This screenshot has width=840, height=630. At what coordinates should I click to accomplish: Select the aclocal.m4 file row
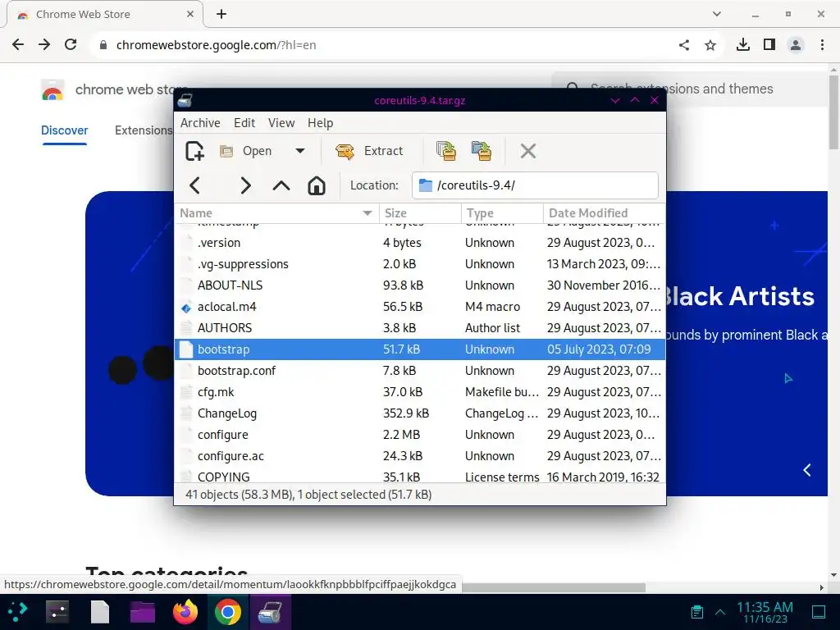coord(420,307)
